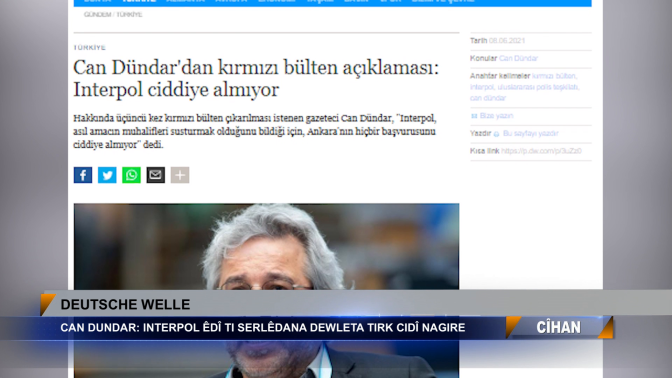Viewport: 672px width, 378px height.
Task: Click the printer icon next to Yazdır
Action: click(496, 134)
